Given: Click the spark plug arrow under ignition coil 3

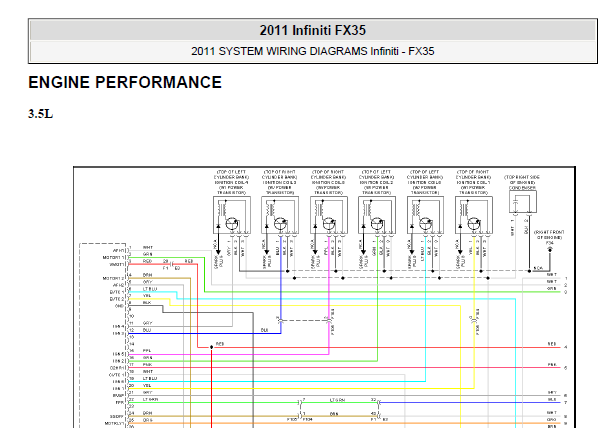Looking at the screenshot, I should [x=267, y=245].
